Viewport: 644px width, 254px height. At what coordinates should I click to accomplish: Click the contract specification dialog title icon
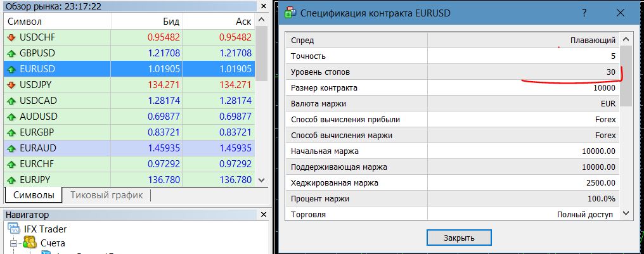(291, 13)
